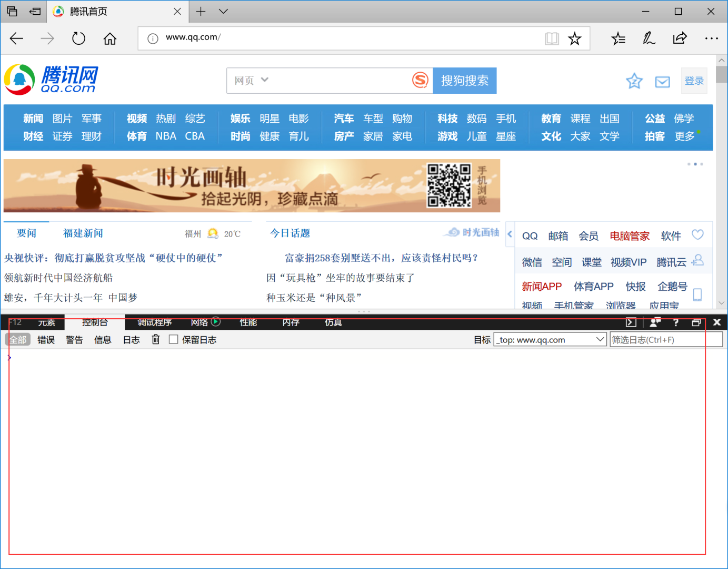Image resolution: width=728 pixels, height=569 pixels.
Task: Open the browser home page icon
Action: [109, 38]
